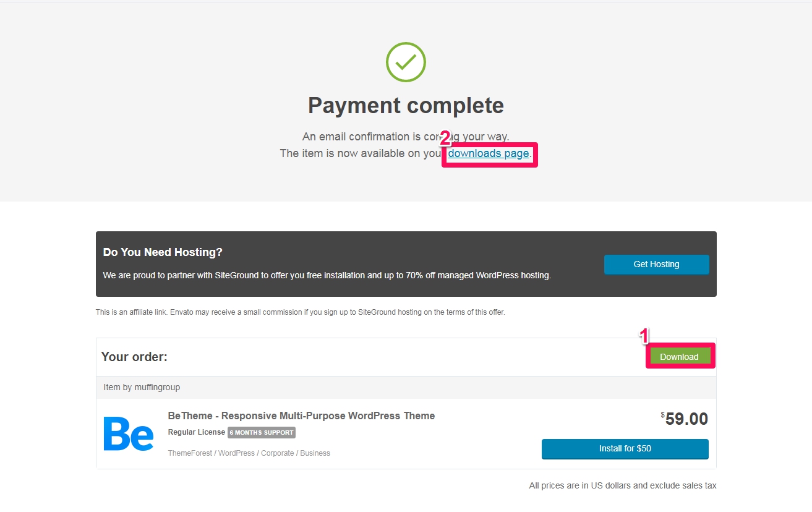Click the affiliate link disclaimer text
The width and height of the screenshot is (812, 512).
(x=301, y=312)
